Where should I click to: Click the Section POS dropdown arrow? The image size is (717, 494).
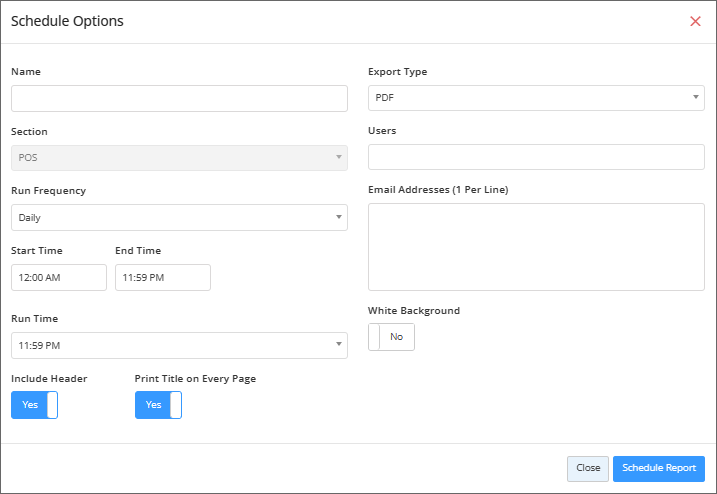coord(339,157)
